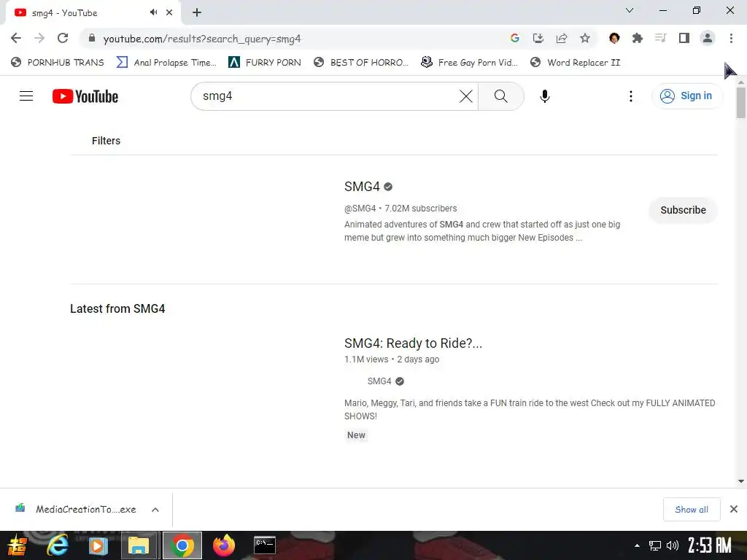
Task: Open the Chrome profile menu
Action: (708, 38)
